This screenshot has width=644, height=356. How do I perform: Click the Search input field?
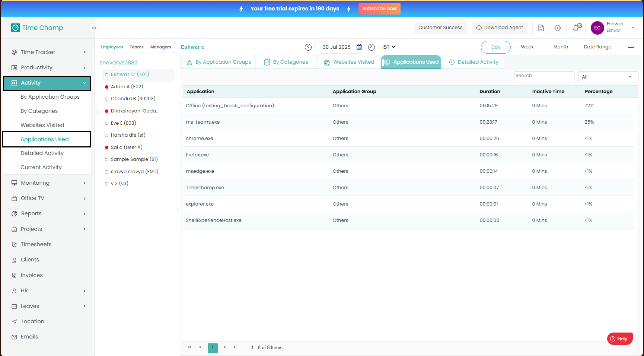543,76
